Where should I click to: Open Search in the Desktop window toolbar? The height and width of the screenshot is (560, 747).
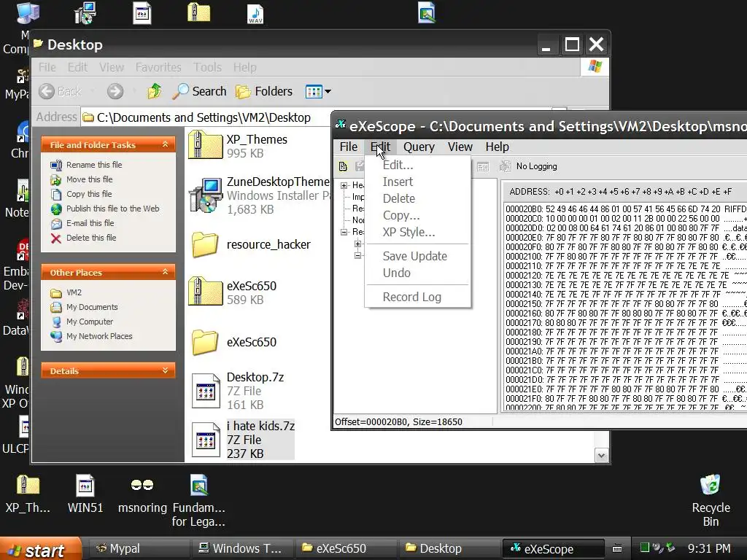[199, 91]
